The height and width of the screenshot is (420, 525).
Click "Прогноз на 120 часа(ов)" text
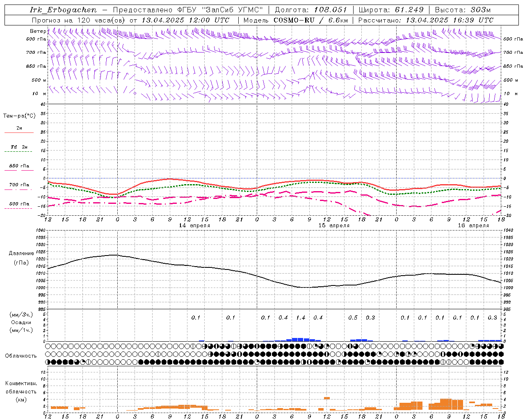[x=79, y=20]
